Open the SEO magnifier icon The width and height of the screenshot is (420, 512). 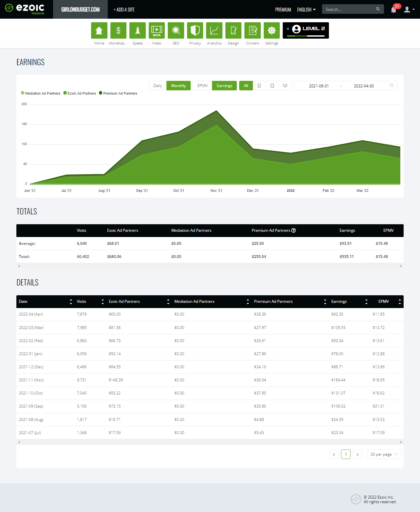click(176, 30)
